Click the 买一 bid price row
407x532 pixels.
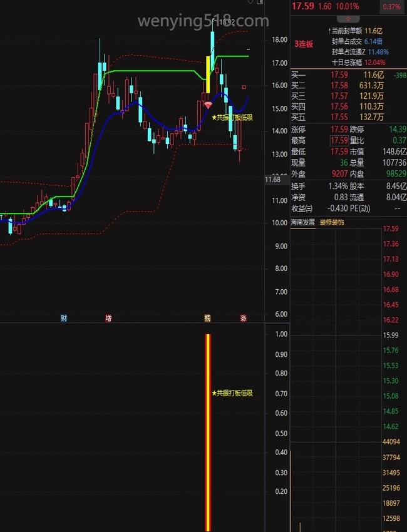coord(338,75)
